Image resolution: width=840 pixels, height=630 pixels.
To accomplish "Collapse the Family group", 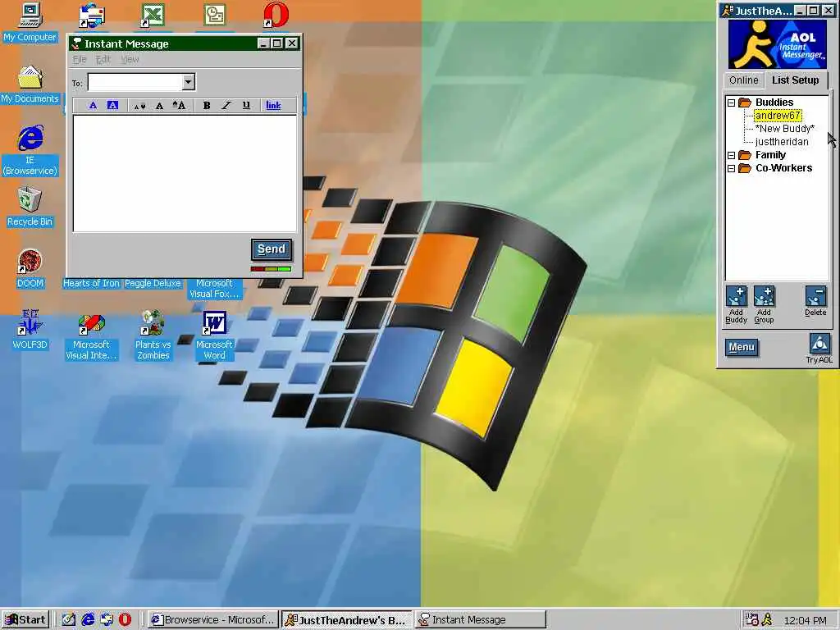I will click(731, 155).
